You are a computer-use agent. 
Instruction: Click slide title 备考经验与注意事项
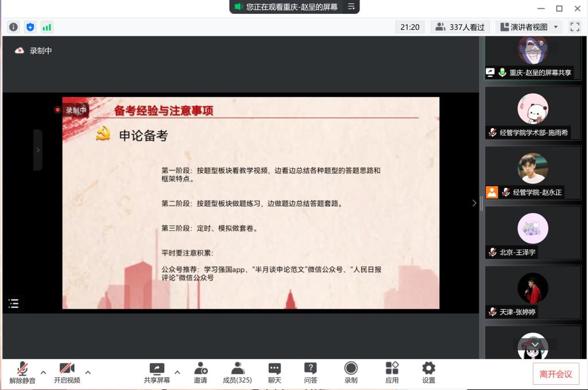[164, 111]
